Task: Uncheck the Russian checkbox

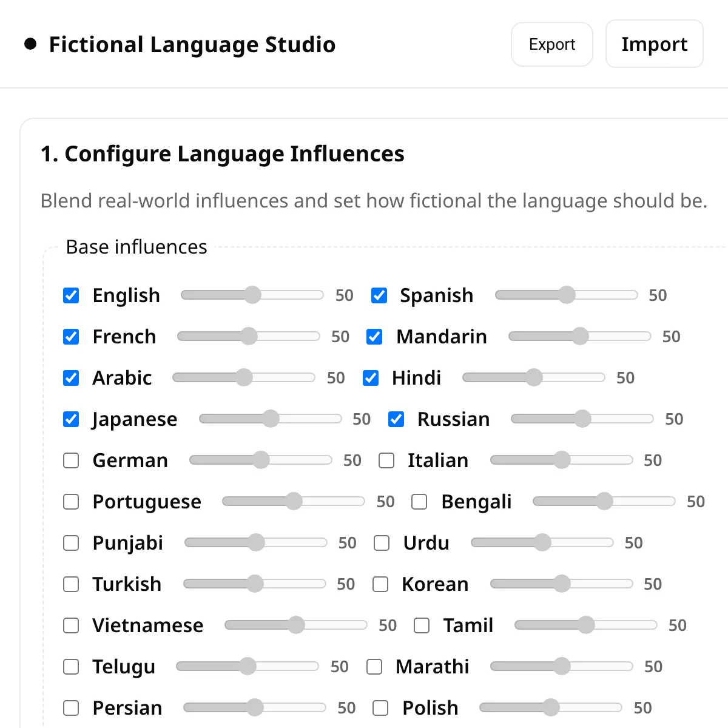Action: click(396, 419)
